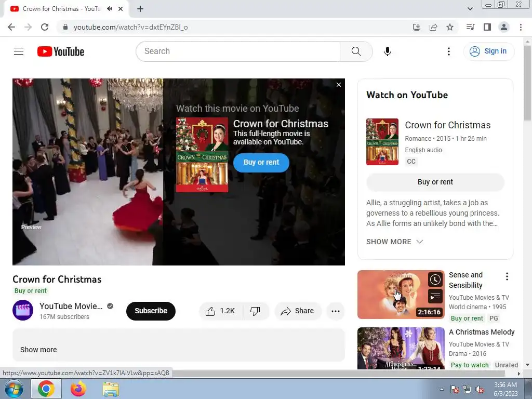
Task: Open Firefox from taskbar
Action: coord(78,389)
